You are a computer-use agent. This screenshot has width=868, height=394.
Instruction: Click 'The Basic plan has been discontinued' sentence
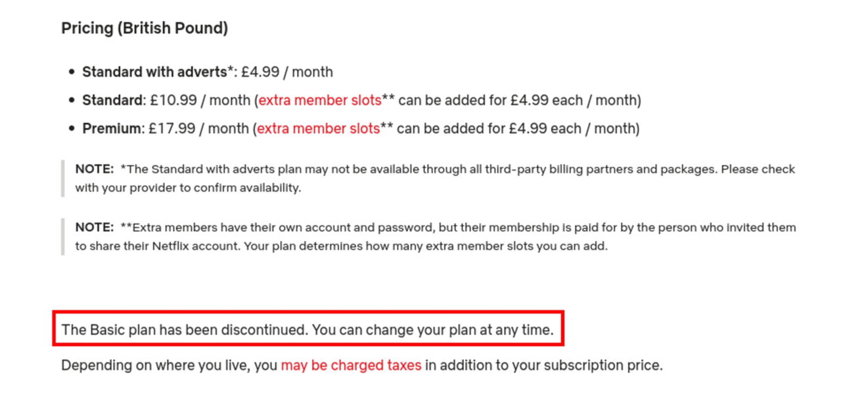click(x=185, y=330)
